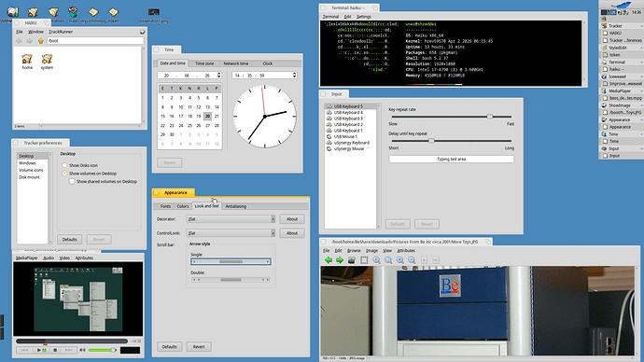Open the Browse menu in ShowImage
This screenshot has height=362, width=644.
354,250
